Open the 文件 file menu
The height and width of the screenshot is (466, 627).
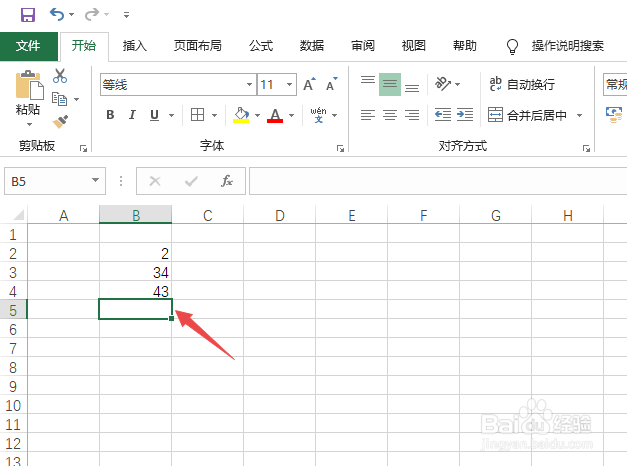click(x=28, y=46)
